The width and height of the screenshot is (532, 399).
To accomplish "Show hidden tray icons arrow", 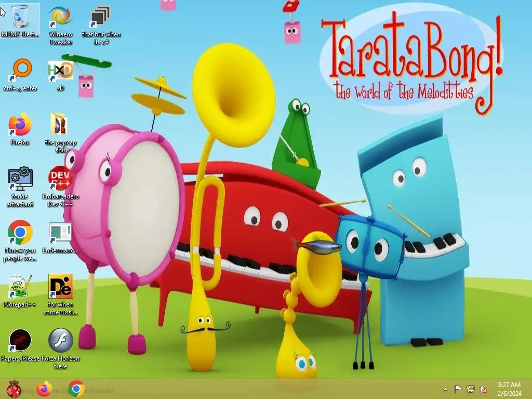I will (445, 389).
